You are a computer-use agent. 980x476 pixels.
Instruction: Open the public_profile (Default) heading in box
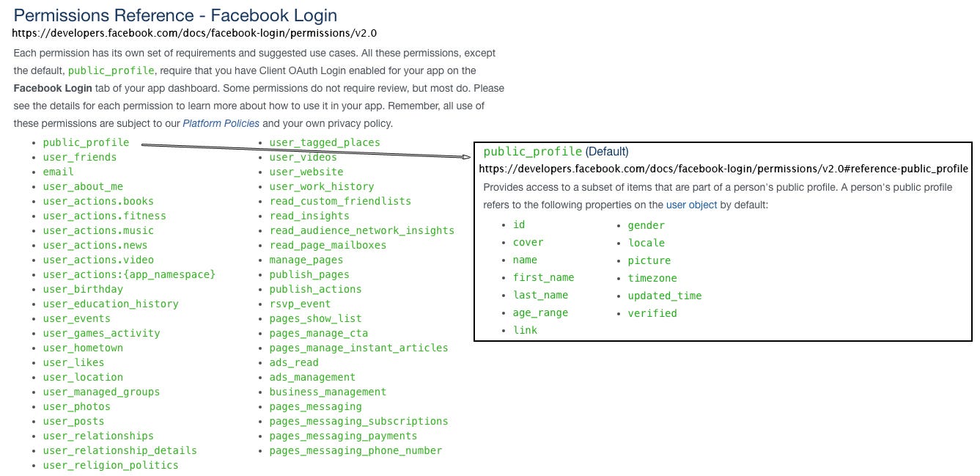click(556, 152)
